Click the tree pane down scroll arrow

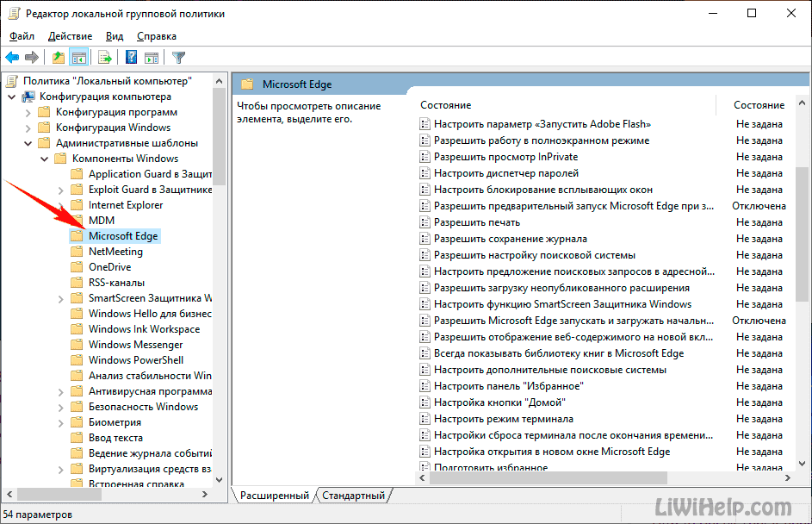click(219, 480)
